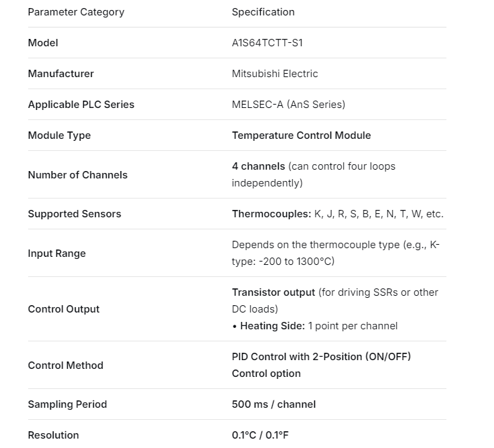Select the 'Mitsubishi Electric' value
Screen dimensions: 494x448
click(x=275, y=74)
